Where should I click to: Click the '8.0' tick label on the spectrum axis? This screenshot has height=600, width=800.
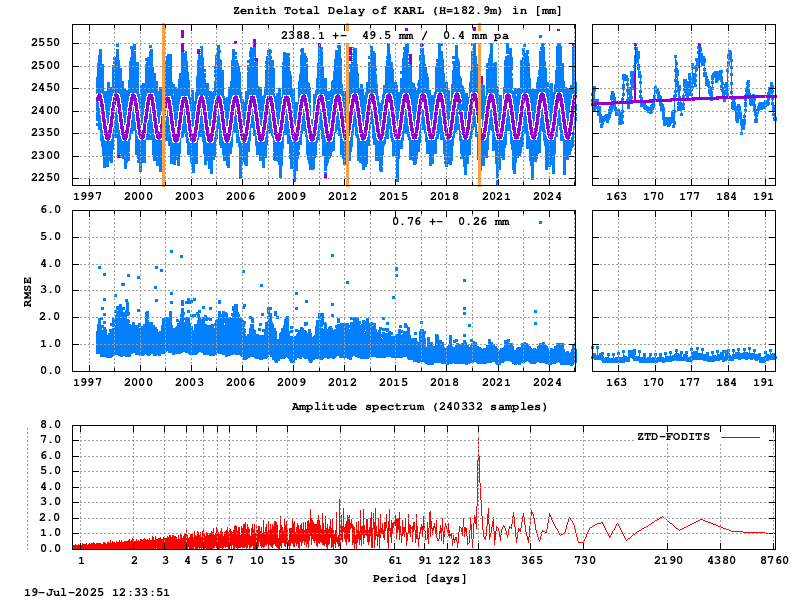pos(50,424)
